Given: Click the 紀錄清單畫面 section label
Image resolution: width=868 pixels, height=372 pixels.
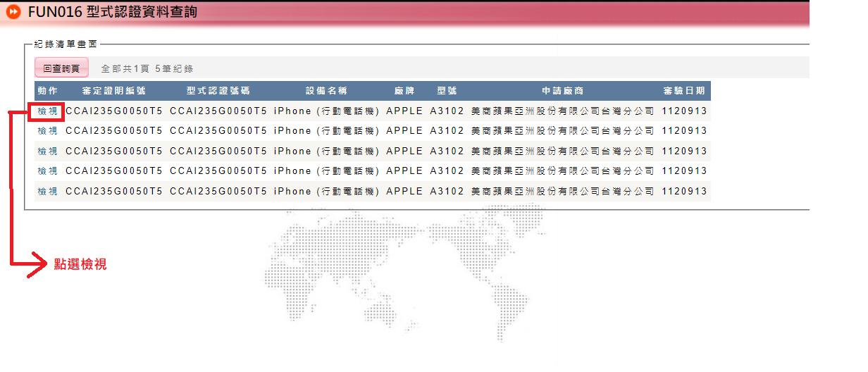Looking at the screenshot, I should point(66,44).
